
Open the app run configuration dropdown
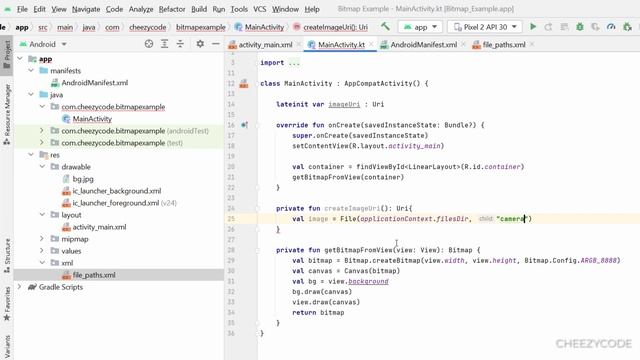click(420, 27)
